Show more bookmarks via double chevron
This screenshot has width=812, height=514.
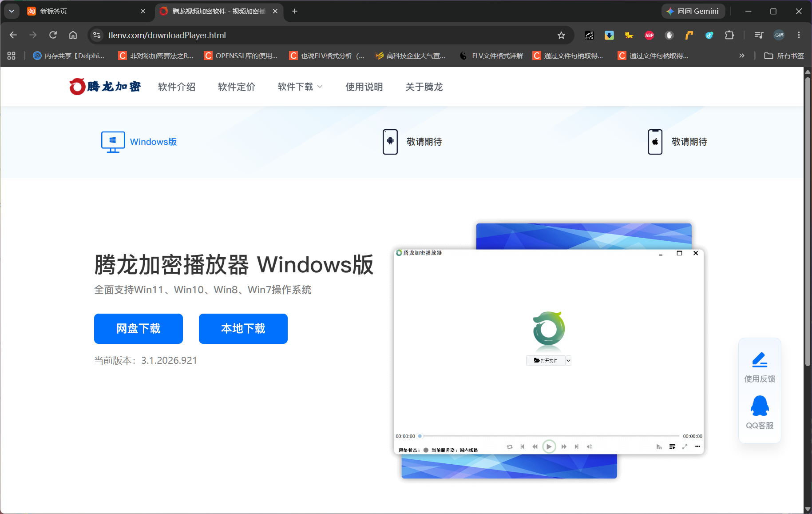coord(741,56)
